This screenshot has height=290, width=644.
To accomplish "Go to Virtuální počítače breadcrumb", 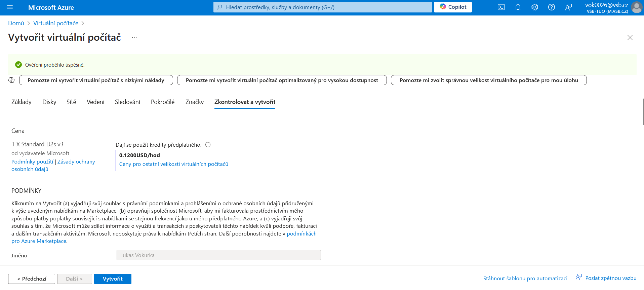I will (56, 23).
